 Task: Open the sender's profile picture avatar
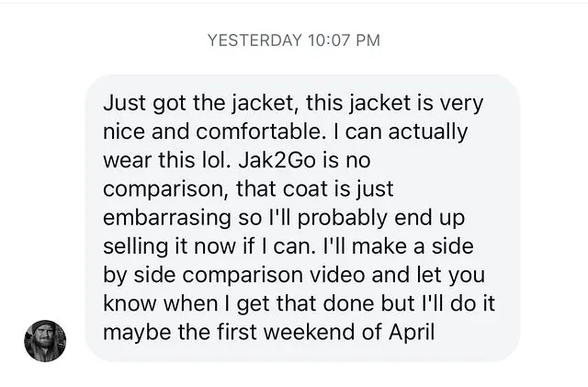coord(45,341)
